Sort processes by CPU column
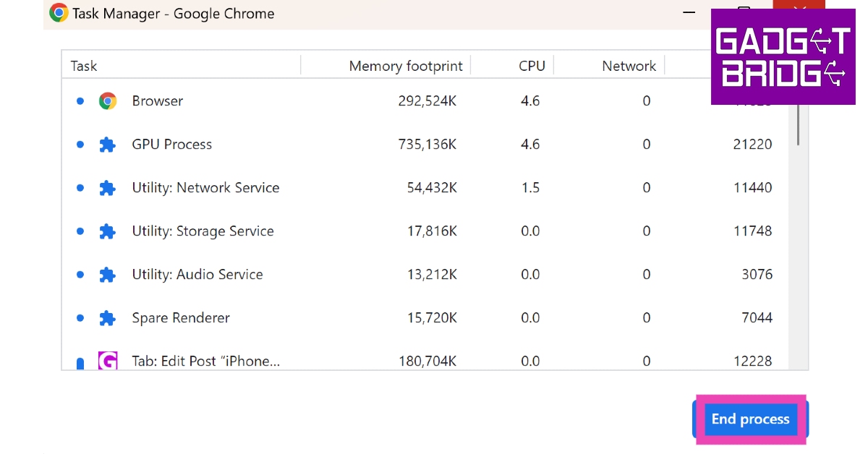868x454 pixels. [x=532, y=66]
